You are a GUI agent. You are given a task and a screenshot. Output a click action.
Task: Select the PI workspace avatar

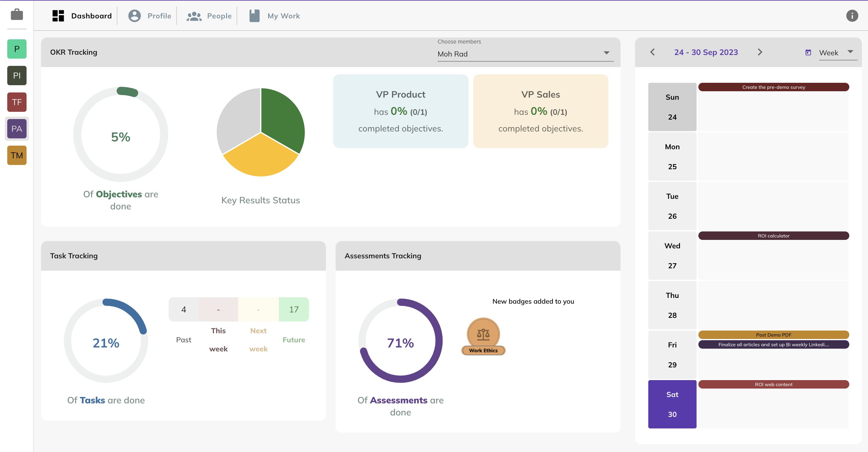[x=17, y=76]
